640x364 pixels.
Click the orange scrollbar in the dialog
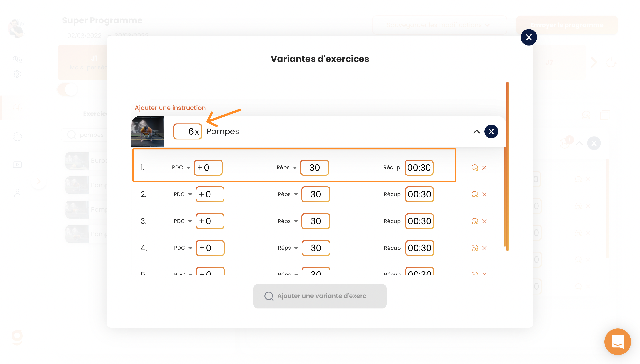click(x=507, y=166)
